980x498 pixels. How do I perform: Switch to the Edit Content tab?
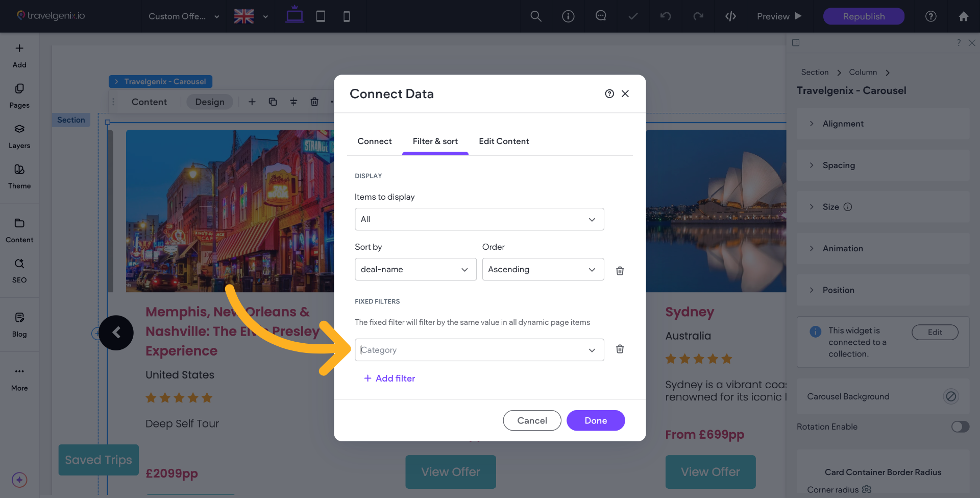503,141
